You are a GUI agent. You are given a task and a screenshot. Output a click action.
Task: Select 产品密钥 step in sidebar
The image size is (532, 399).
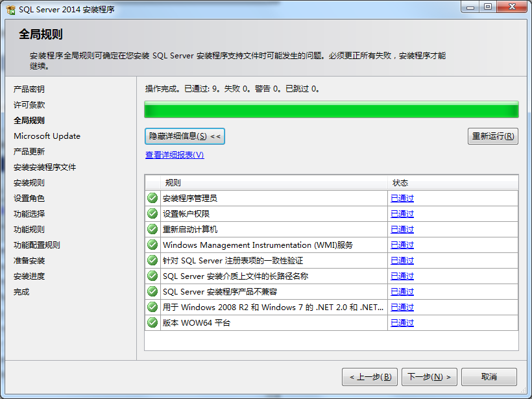(x=29, y=90)
